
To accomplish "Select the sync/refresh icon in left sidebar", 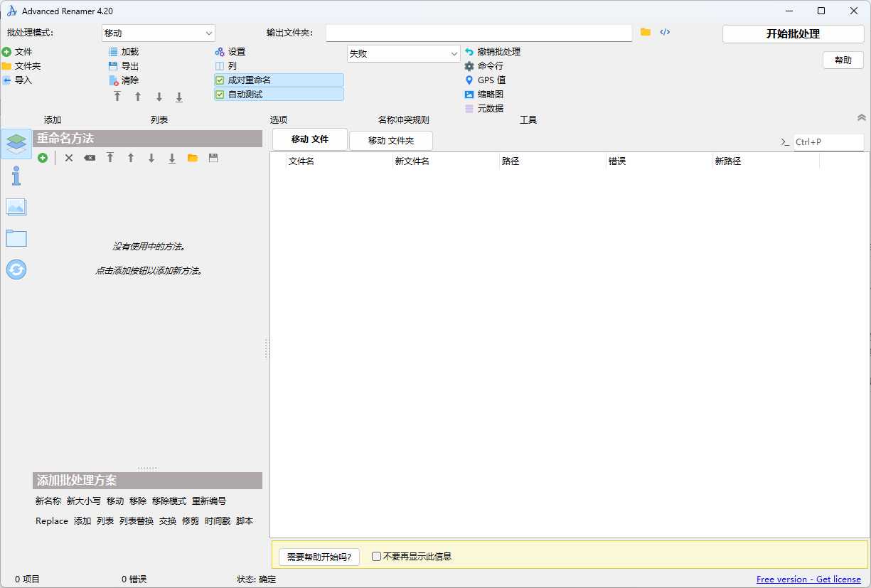I will pyautogui.click(x=16, y=269).
